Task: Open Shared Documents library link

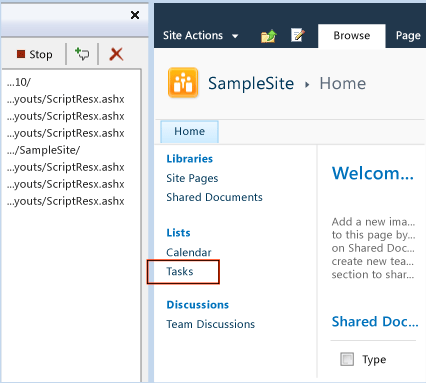Action: click(x=214, y=197)
